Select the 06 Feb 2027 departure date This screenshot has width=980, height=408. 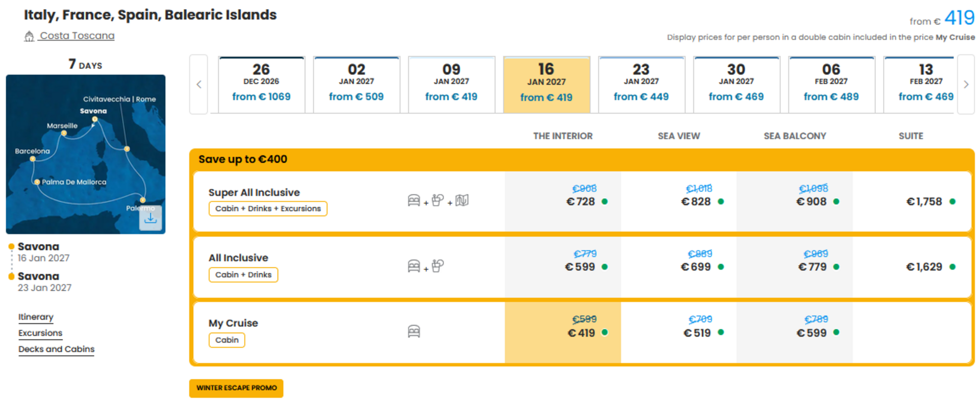tap(832, 85)
